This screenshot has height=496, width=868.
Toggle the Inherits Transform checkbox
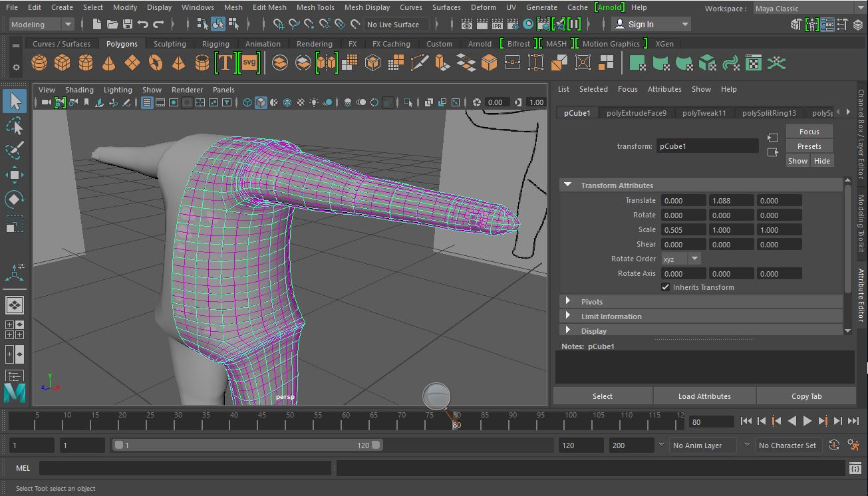(665, 287)
